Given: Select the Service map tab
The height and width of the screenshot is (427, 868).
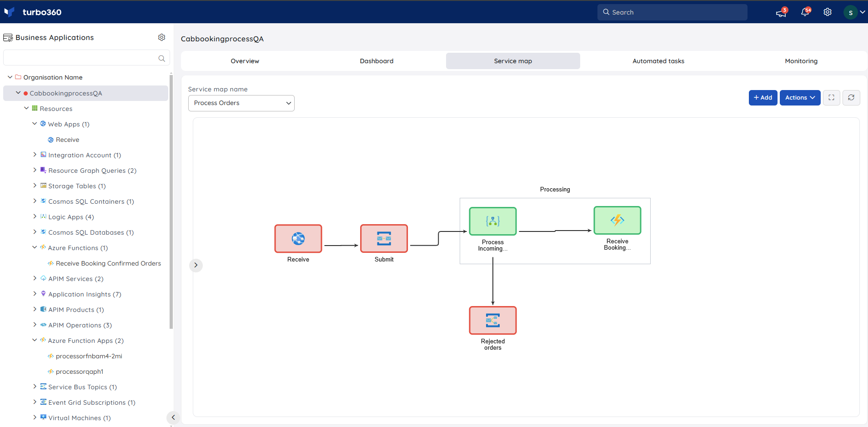Looking at the screenshot, I should [x=513, y=61].
